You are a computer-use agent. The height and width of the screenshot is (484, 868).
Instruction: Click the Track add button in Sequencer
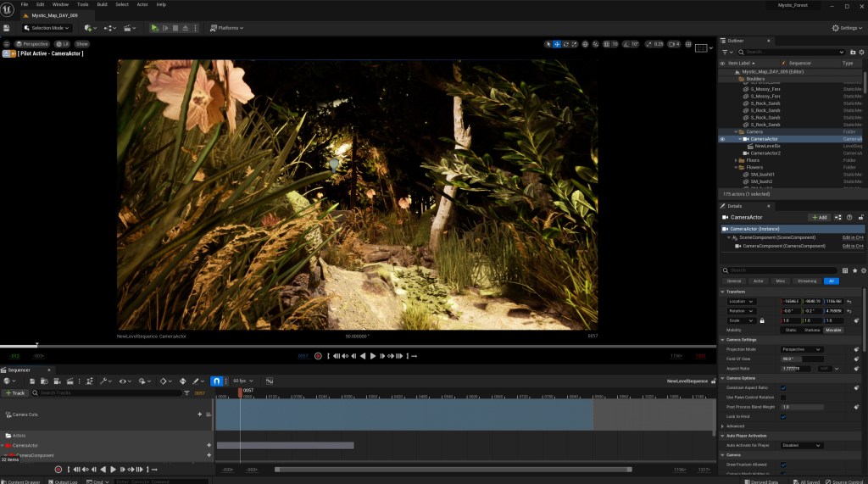click(x=14, y=393)
